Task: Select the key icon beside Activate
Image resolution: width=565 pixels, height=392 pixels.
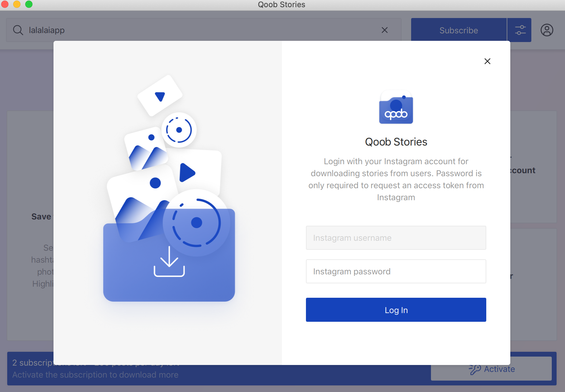Action: click(x=475, y=369)
